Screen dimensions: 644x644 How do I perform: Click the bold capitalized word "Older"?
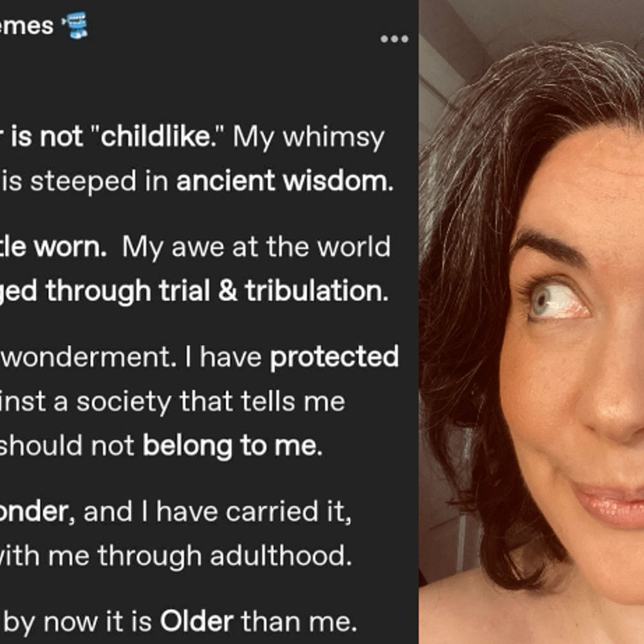pos(196,621)
